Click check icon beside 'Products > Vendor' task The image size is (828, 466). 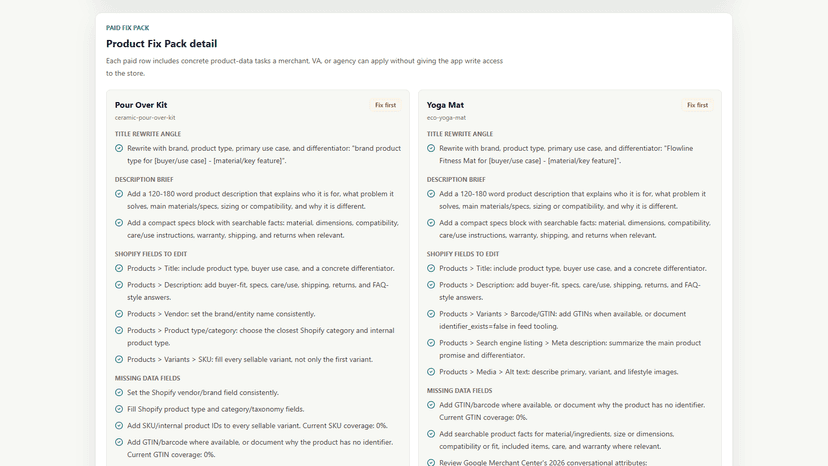[119, 314]
